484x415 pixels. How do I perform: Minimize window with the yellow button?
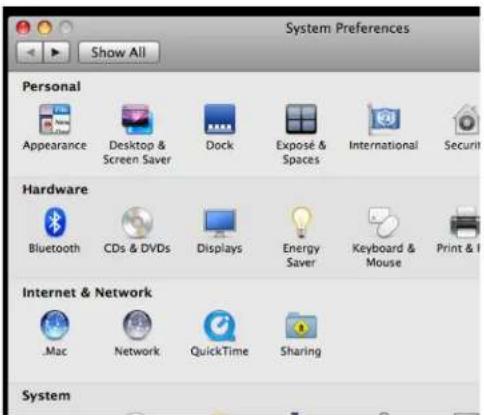pos(44,27)
